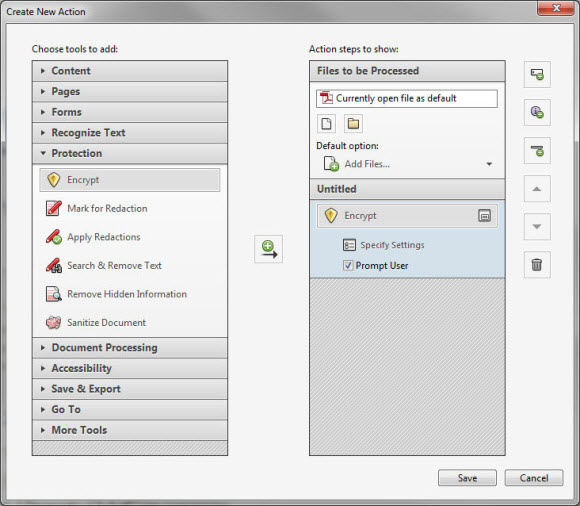Screen dimensions: 580x506
Task: Collapse the Encrypt step options
Action: pyautogui.click(x=484, y=215)
